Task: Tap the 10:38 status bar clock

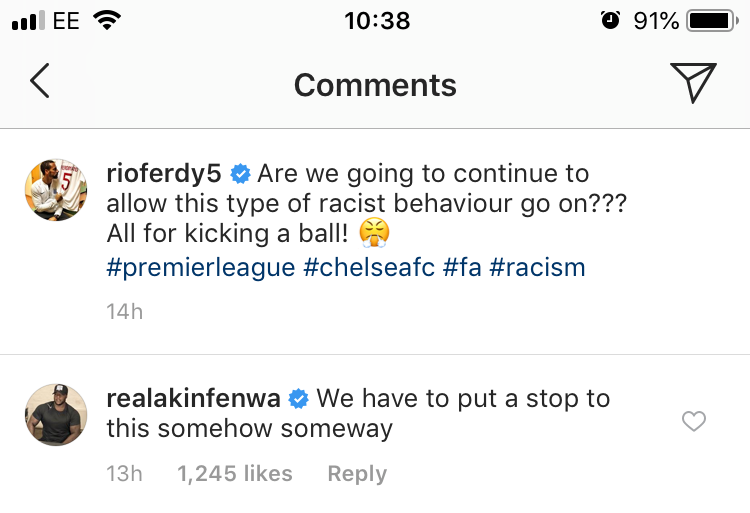Action: click(376, 20)
